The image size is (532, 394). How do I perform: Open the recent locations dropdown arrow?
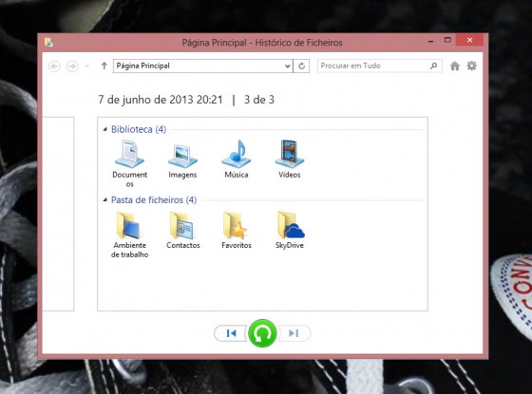tap(87, 66)
